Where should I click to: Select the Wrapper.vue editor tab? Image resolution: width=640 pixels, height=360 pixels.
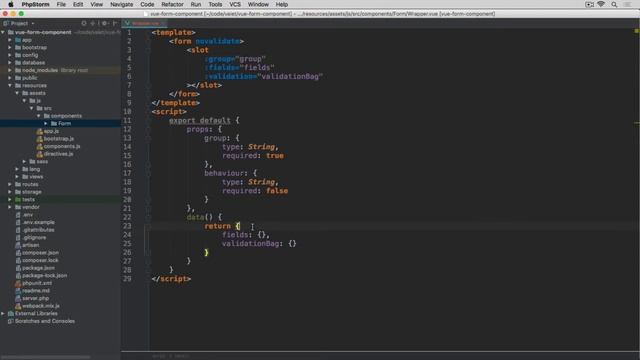click(145, 23)
